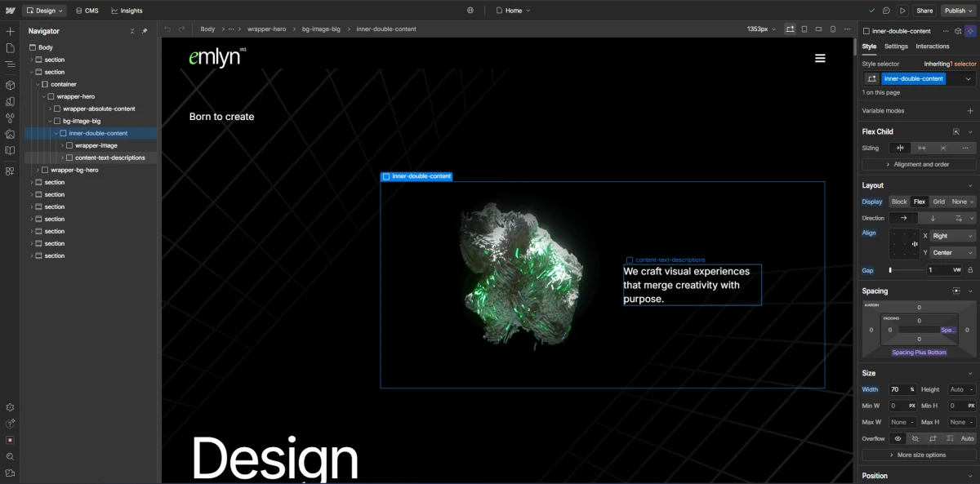Set Overflow to visible eye icon
This screenshot has height=484, width=980.
tap(898, 438)
